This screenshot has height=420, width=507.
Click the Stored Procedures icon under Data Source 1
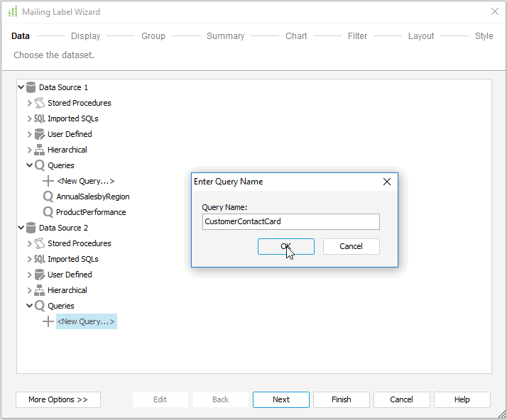coord(40,103)
